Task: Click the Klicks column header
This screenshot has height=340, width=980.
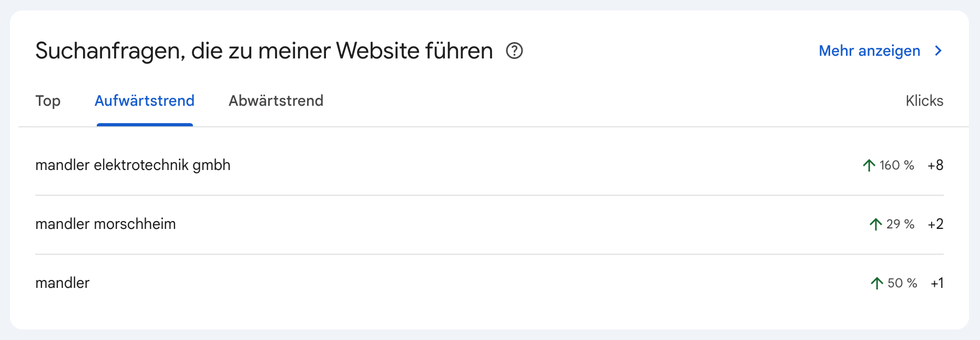Action: point(924,101)
